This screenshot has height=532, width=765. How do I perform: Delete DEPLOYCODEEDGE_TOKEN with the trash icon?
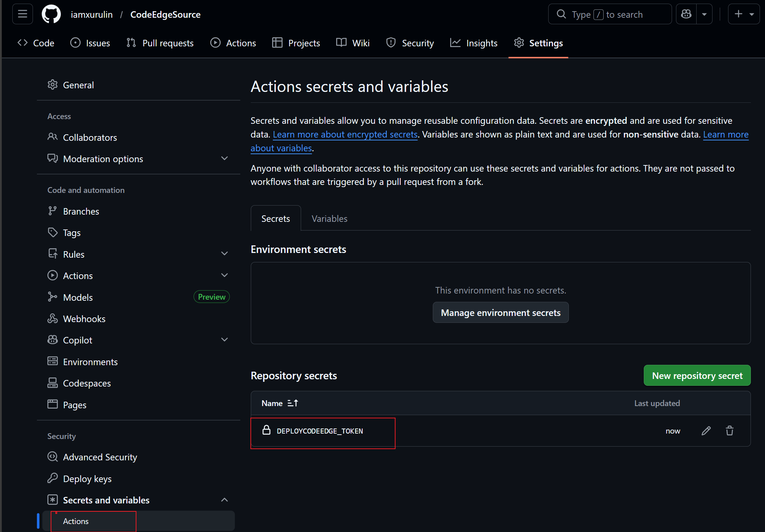pos(730,431)
